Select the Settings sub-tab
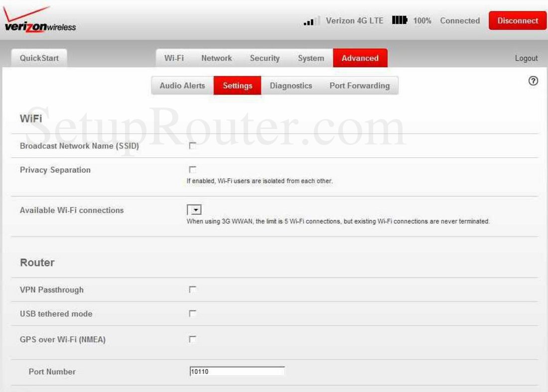The height and width of the screenshot is (392, 548). pos(238,86)
